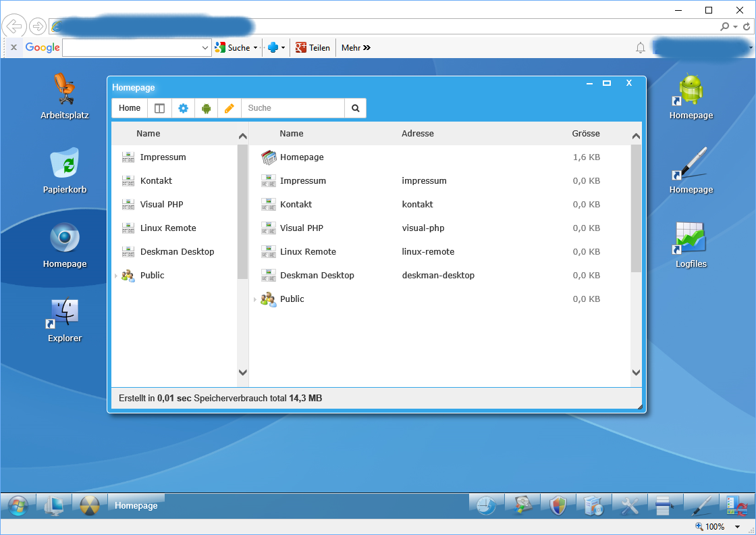
Task: Click the blue window list tray icon
Action: 664,505
